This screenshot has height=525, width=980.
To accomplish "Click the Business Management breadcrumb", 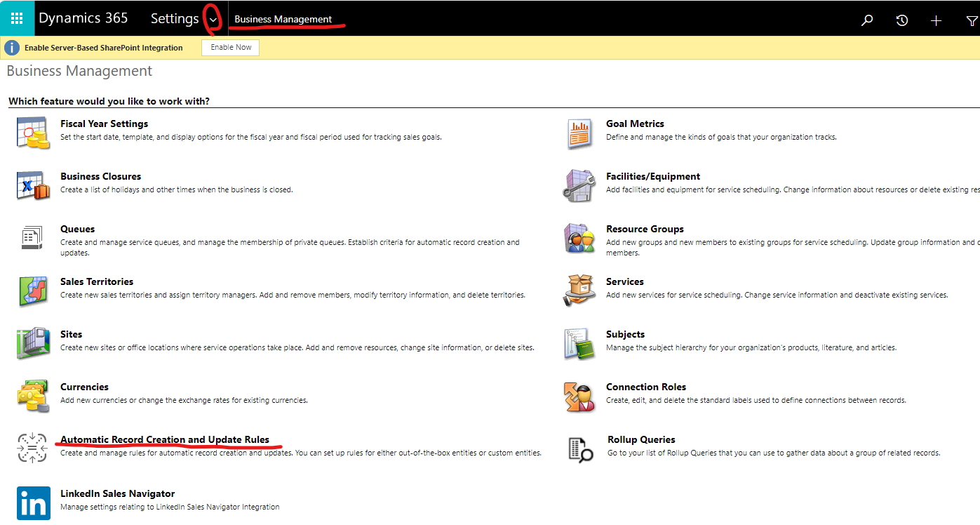I will [x=283, y=19].
